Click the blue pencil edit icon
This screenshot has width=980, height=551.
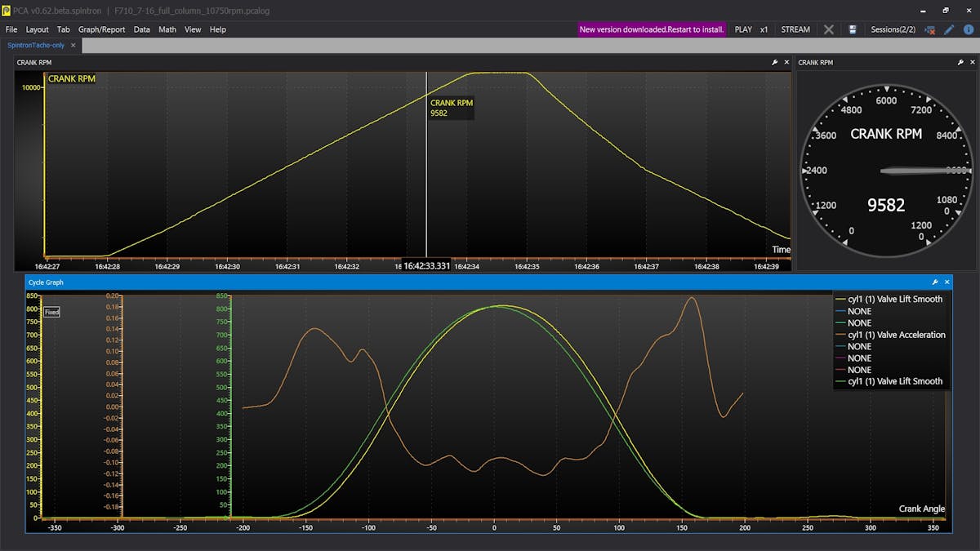(x=949, y=29)
